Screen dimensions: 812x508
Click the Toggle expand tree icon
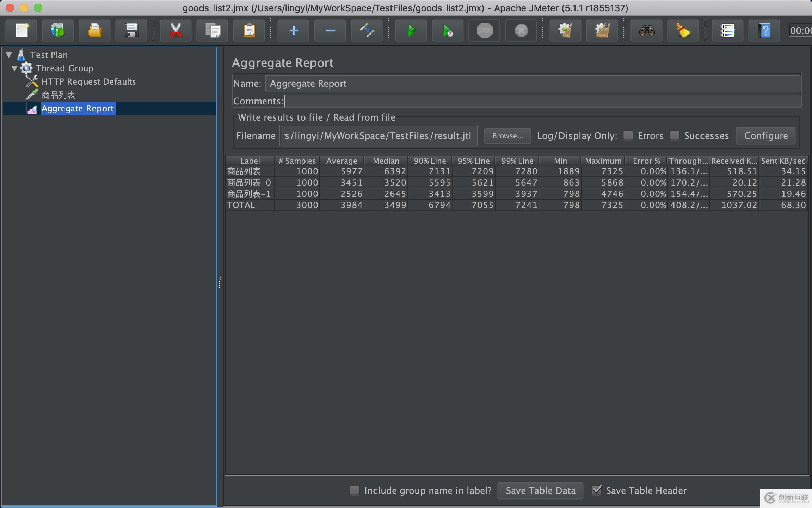[x=367, y=31]
